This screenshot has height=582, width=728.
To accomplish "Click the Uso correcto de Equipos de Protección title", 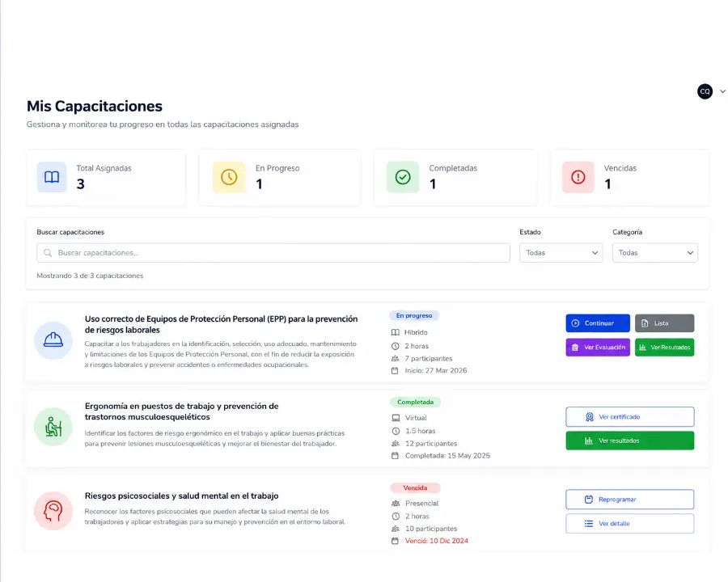I will tap(221, 324).
